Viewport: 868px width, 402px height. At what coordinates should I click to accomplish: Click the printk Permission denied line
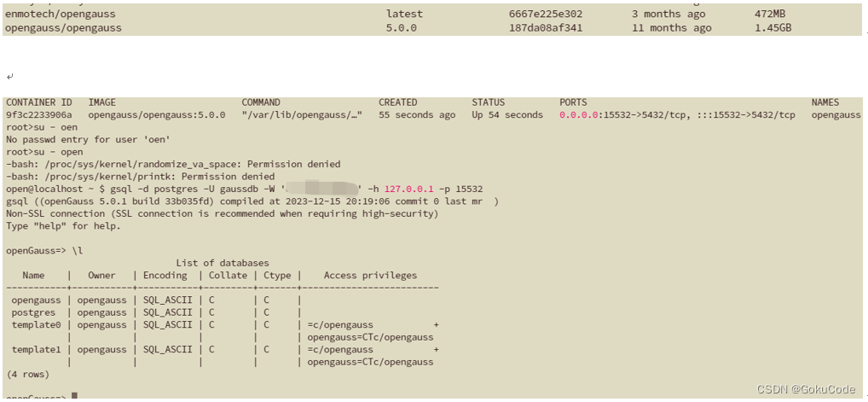pos(141,177)
